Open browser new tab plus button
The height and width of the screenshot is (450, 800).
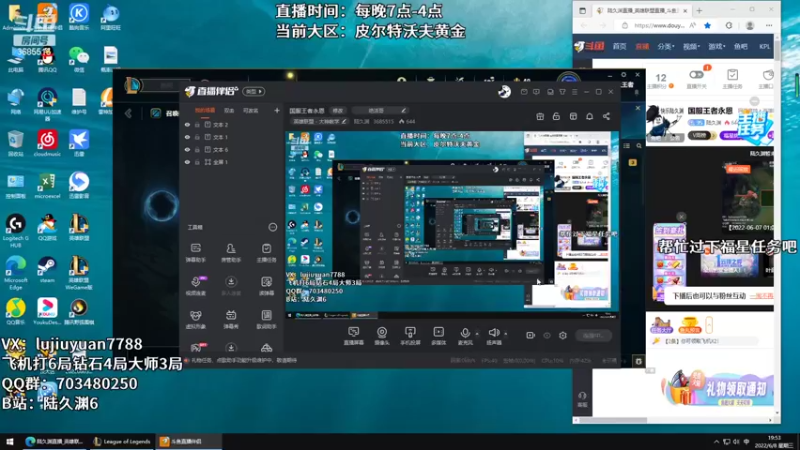click(699, 10)
